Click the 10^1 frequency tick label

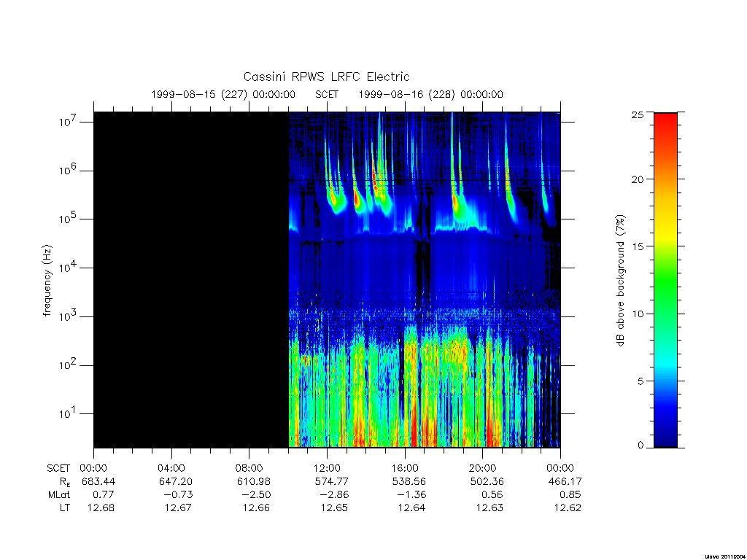[x=69, y=413]
